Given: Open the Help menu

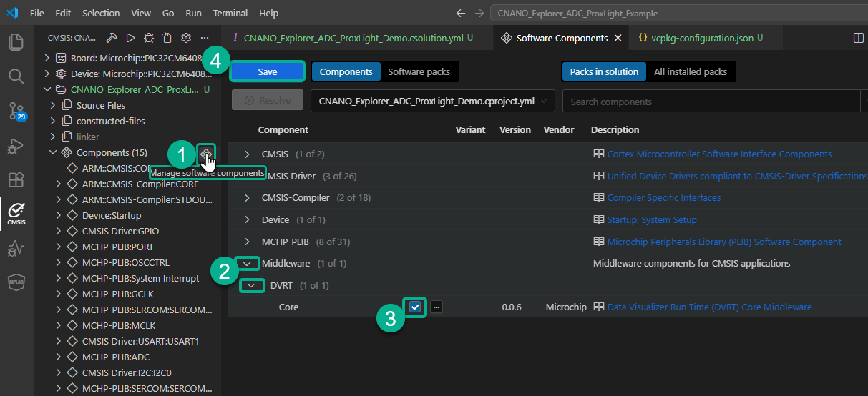Looking at the screenshot, I should click(x=269, y=13).
